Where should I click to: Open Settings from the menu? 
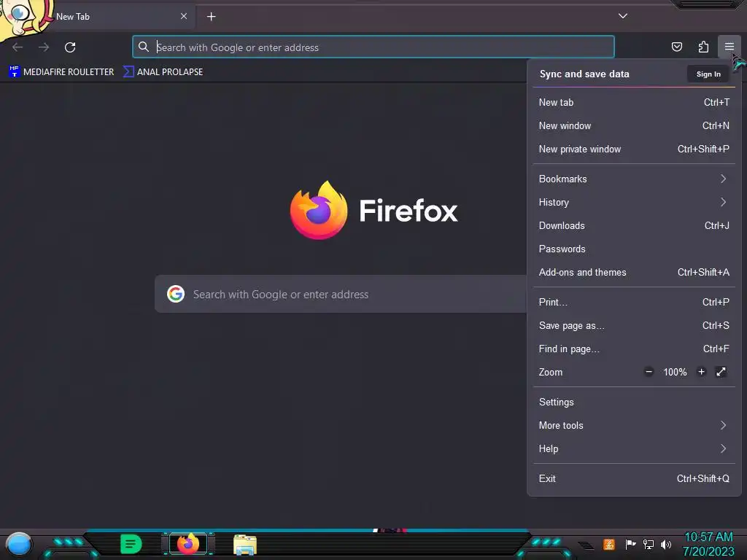click(634, 402)
